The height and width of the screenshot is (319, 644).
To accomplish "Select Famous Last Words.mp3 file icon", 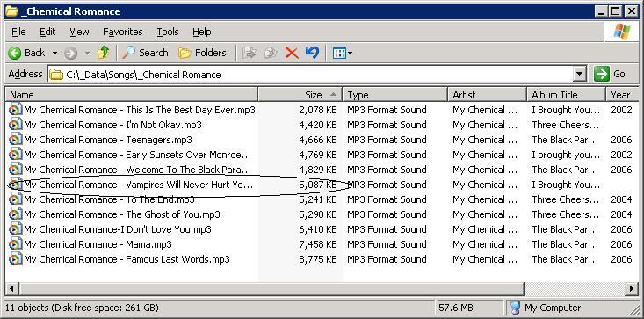I will click(x=15, y=259).
